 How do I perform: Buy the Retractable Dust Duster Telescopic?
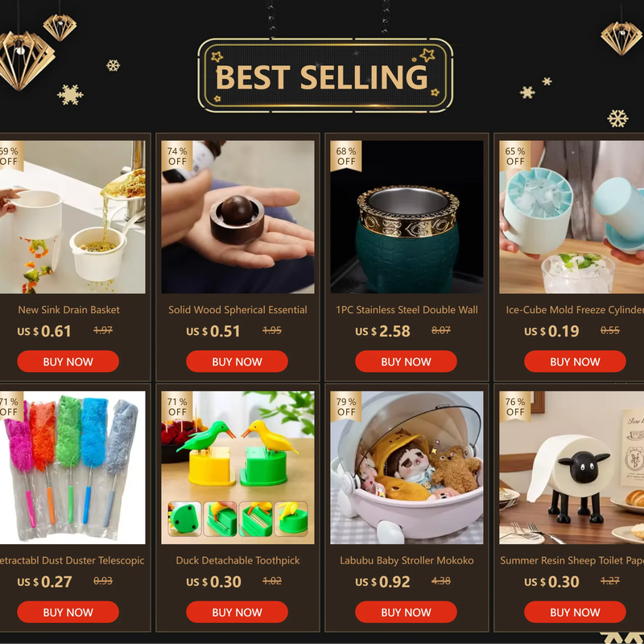point(68,612)
